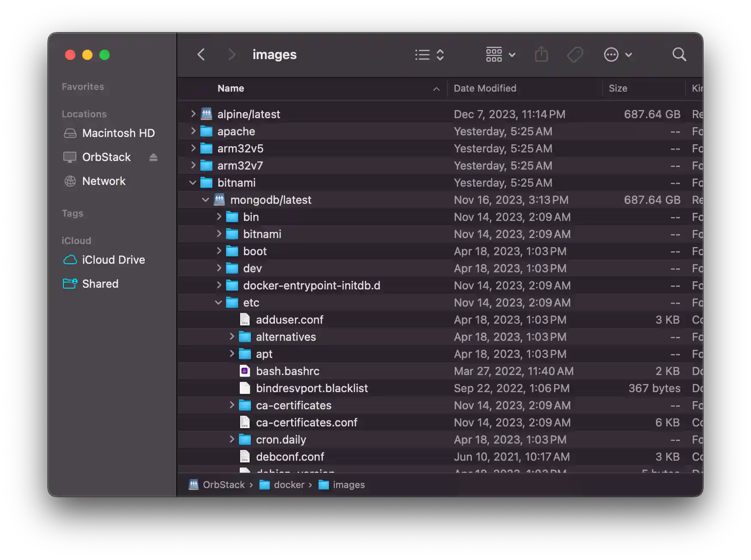Click the forward navigation arrow
The width and height of the screenshot is (751, 560).
pyautogui.click(x=232, y=54)
